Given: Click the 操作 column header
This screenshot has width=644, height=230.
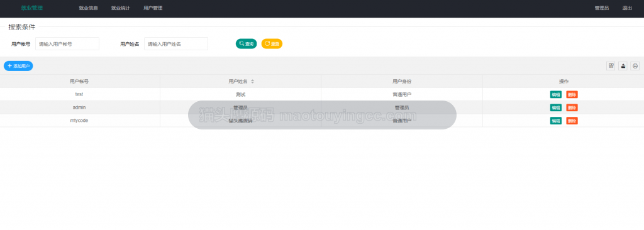Looking at the screenshot, I should point(563,81).
